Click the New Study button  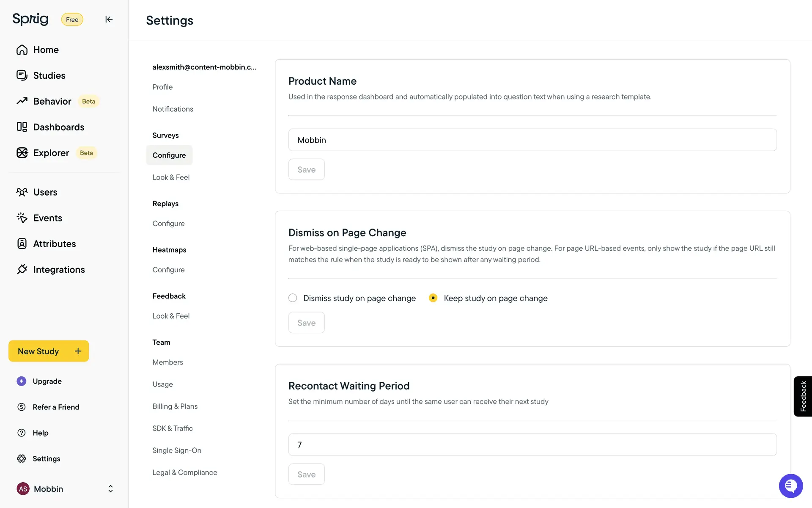(x=49, y=351)
